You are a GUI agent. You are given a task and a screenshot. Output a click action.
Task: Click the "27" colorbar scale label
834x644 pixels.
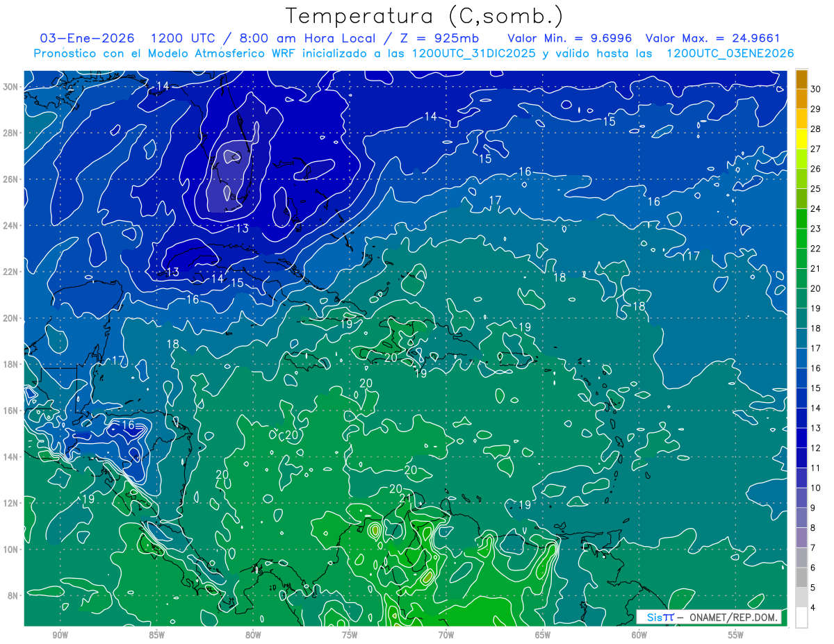[816, 149]
